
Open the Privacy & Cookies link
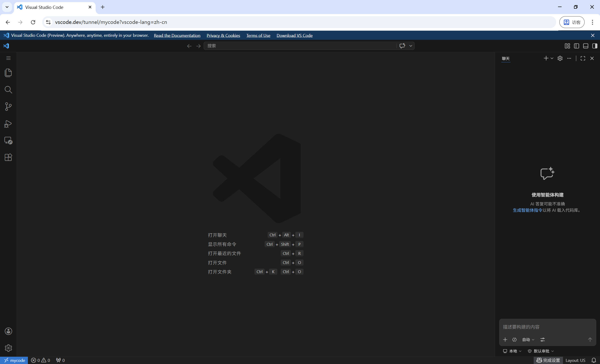223,36
